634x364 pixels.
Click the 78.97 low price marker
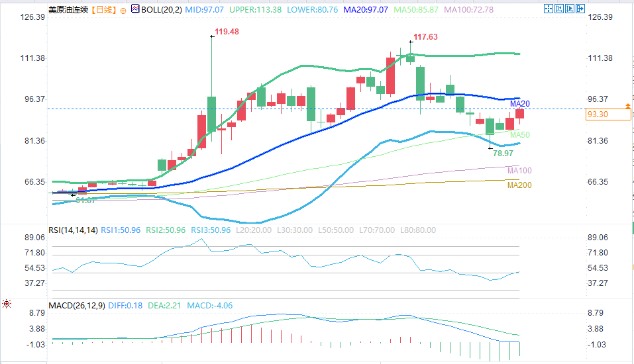[x=503, y=153]
